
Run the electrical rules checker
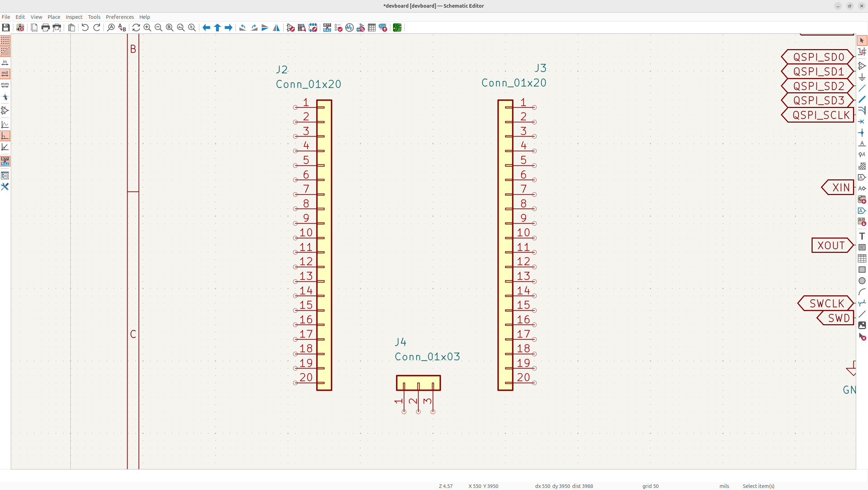[x=338, y=28]
